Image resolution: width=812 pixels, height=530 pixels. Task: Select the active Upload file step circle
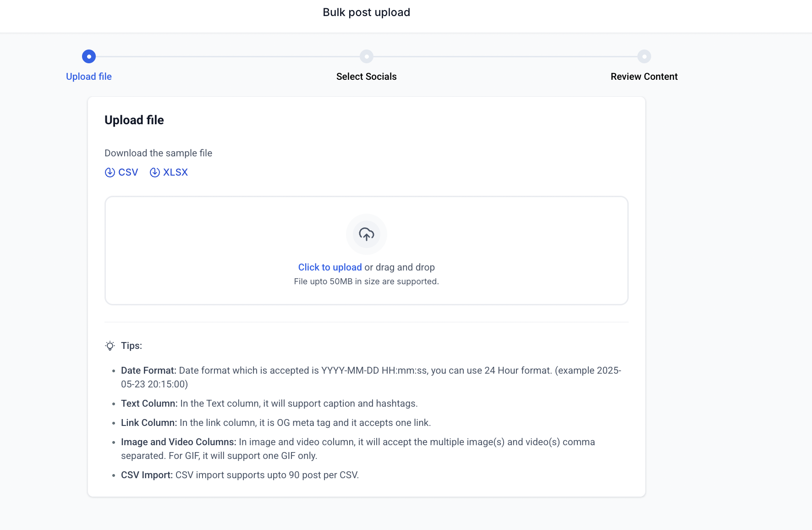[x=89, y=56]
